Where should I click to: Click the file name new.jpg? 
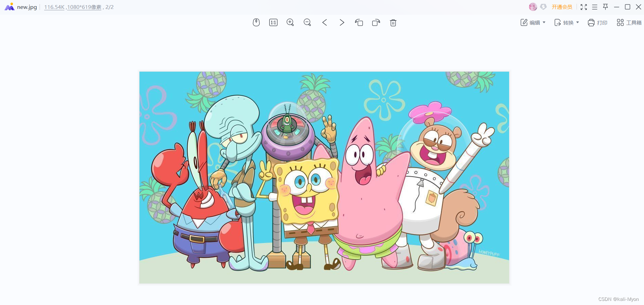(27, 7)
